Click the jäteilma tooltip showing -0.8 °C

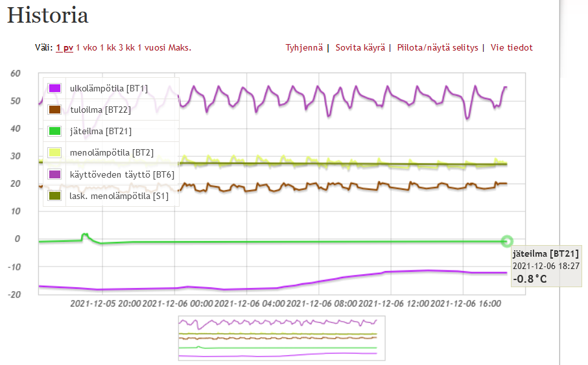coord(546,266)
